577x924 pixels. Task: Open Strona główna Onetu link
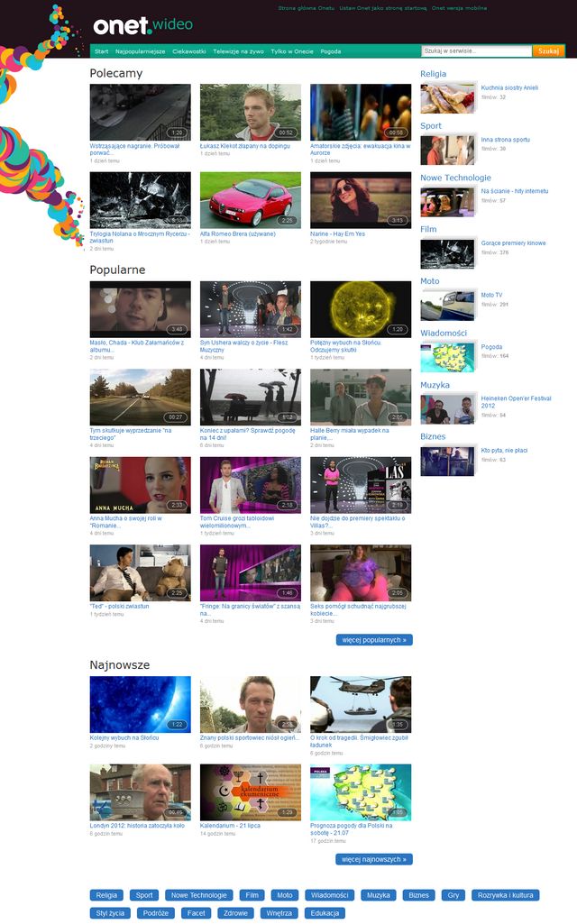306,8
